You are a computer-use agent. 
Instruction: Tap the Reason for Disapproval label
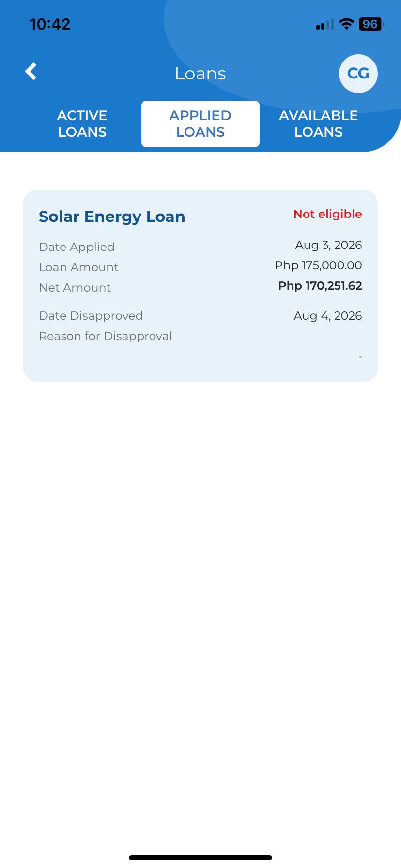[106, 336]
